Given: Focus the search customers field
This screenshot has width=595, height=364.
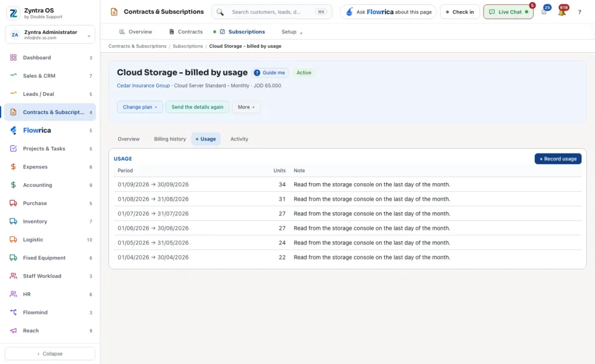Looking at the screenshot, I should coord(271,12).
